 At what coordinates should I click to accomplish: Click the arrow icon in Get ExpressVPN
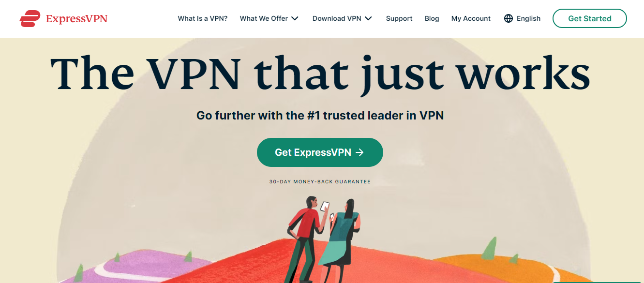359,152
